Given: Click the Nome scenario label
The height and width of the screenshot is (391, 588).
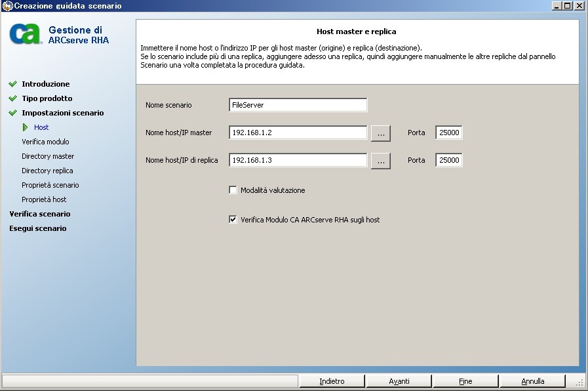Looking at the screenshot, I should coord(168,105).
